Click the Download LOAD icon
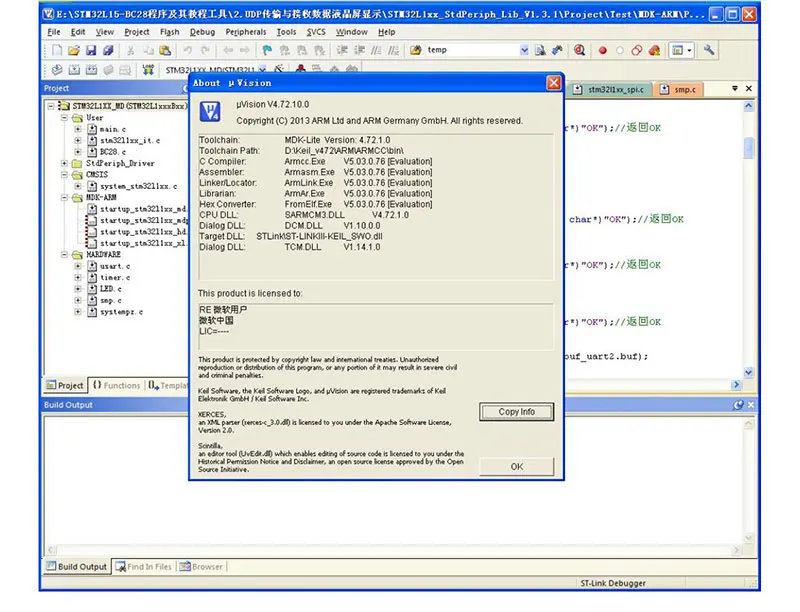 click(148, 69)
